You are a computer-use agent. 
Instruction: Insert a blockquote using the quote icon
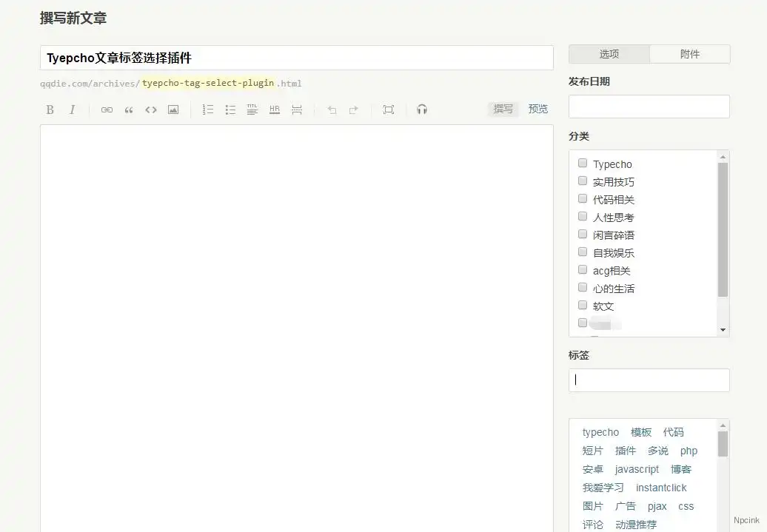click(129, 110)
